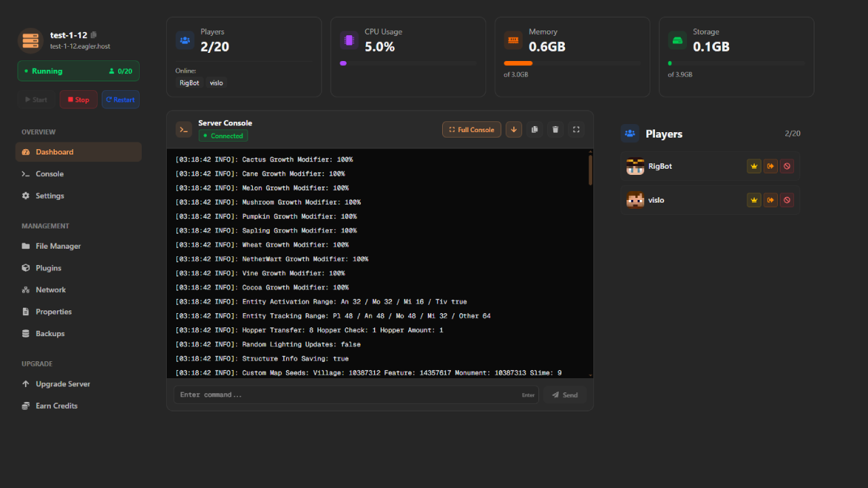Kick player vislo from the server
Screen dimensions: 868x488
(770, 199)
